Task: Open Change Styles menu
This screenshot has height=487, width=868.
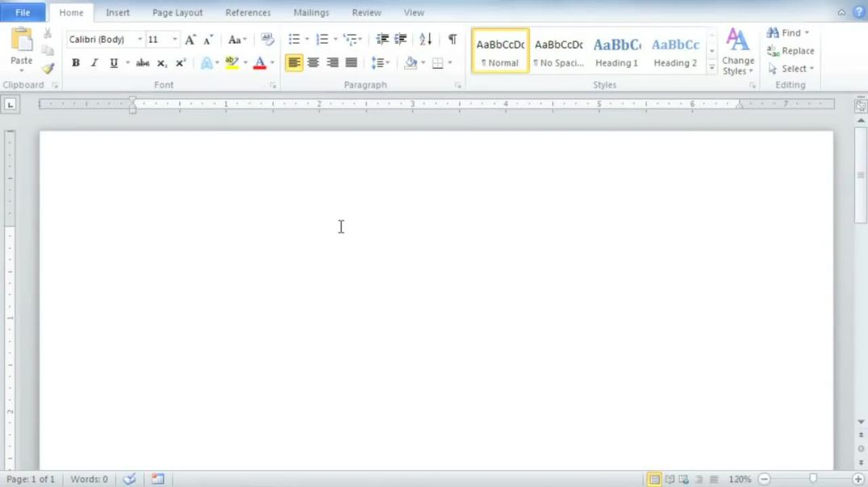Action: point(738,52)
